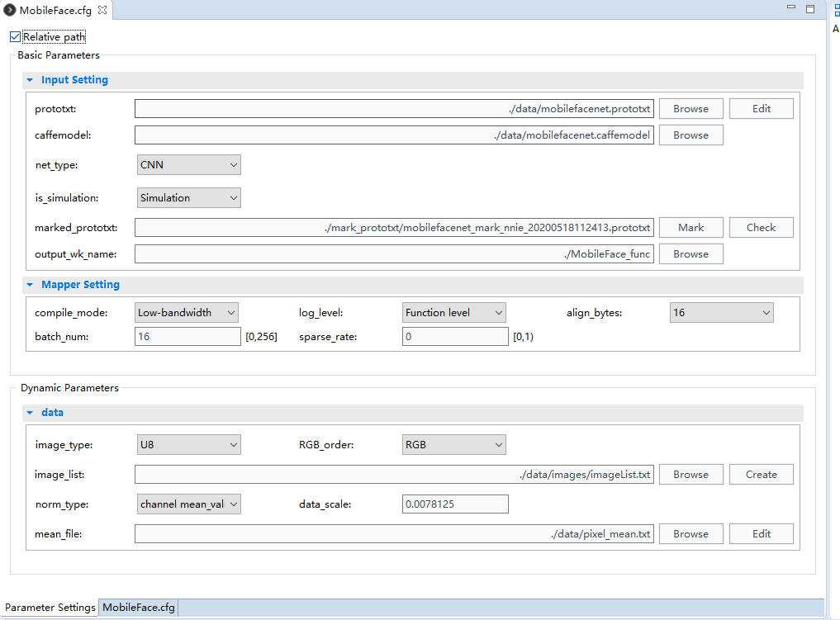The image size is (840, 620).
Task: Click Create next to image_list
Action: click(x=761, y=475)
